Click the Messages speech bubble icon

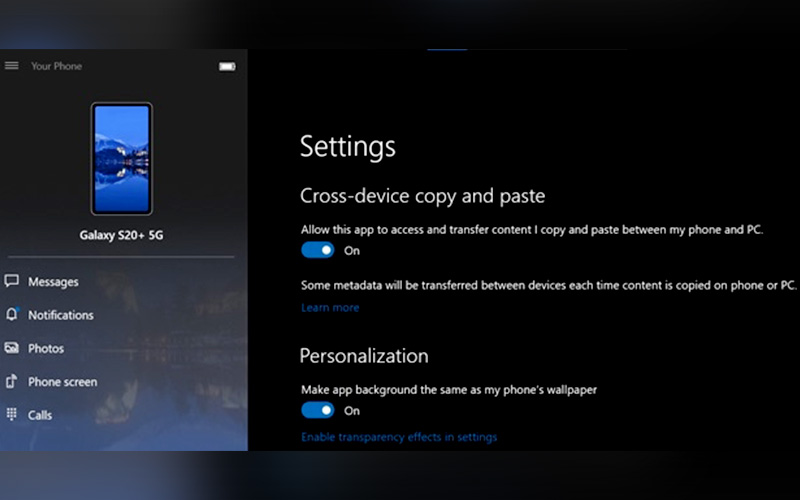[x=12, y=281]
